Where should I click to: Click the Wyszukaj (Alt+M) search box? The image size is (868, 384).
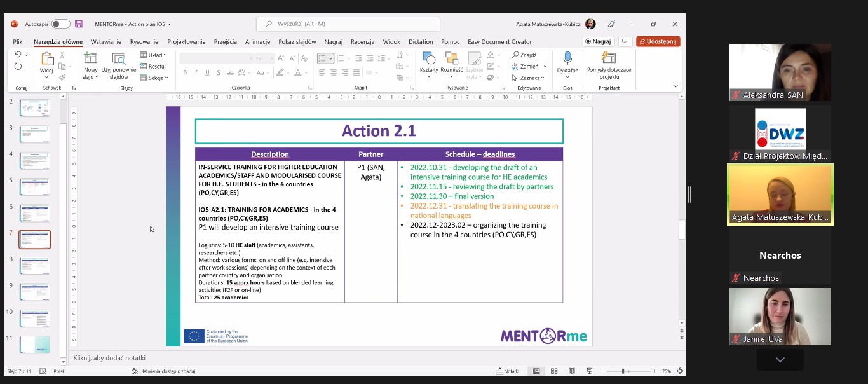(348, 24)
